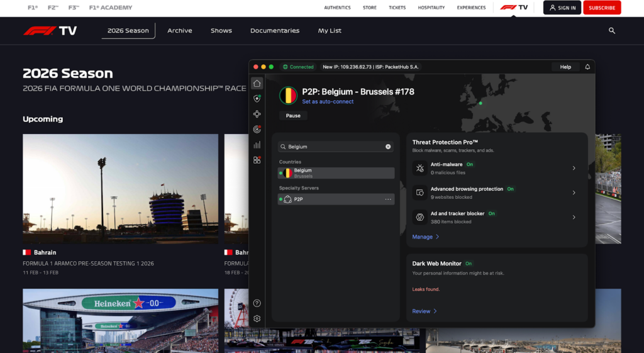Open Dark Web Monitor radar sidebar icon
Viewport: 644px width, 353px height.
pyautogui.click(x=257, y=130)
